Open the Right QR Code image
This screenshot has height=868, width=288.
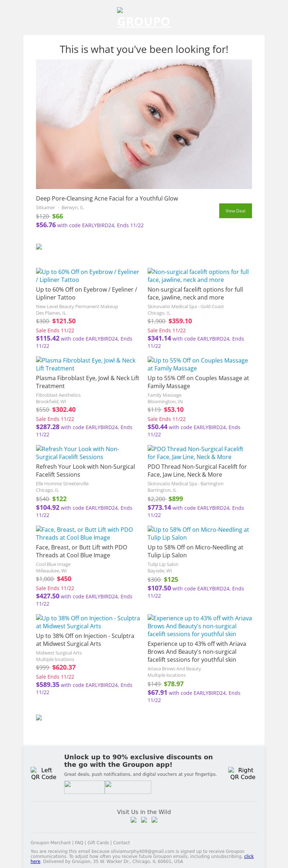point(243,773)
